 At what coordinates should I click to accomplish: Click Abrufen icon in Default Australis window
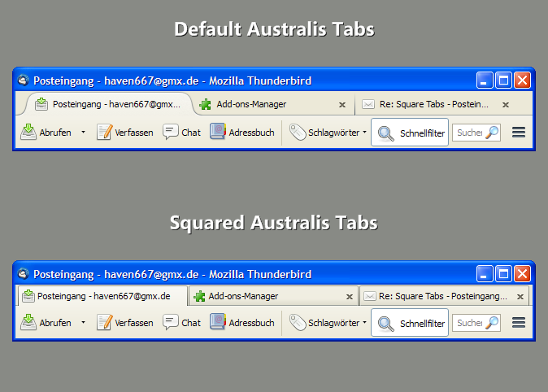(x=28, y=133)
